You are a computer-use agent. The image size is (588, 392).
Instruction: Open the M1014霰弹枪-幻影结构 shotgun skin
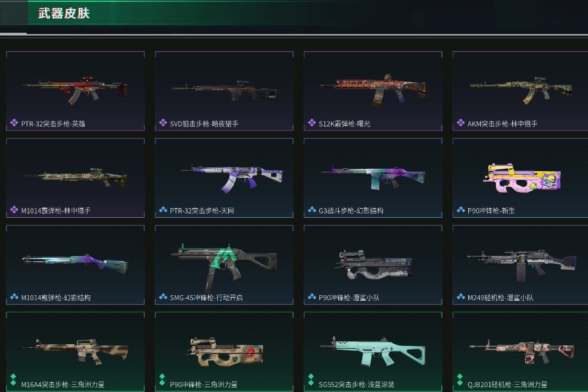tap(76, 265)
